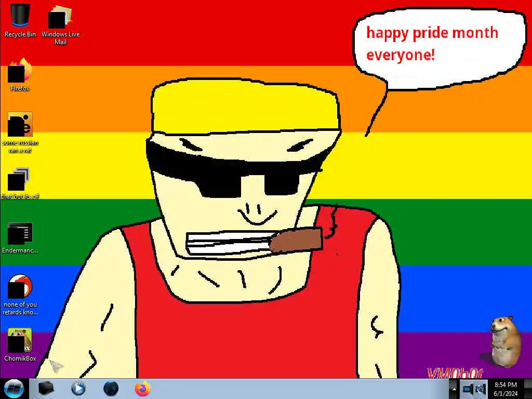Launch Windows Media Player from taskbar

coord(78,389)
